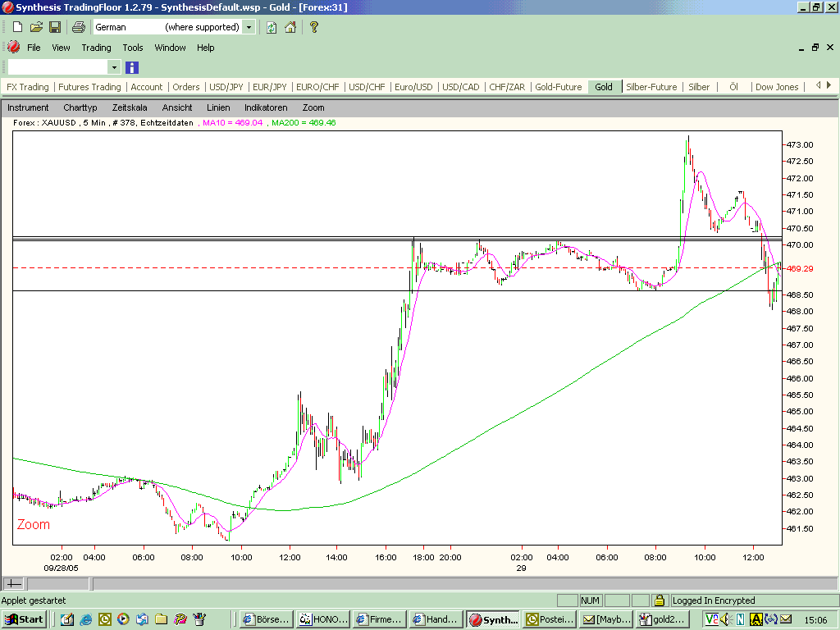
Task: Click the Refresh icon beside language box
Action: click(x=272, y=27)
